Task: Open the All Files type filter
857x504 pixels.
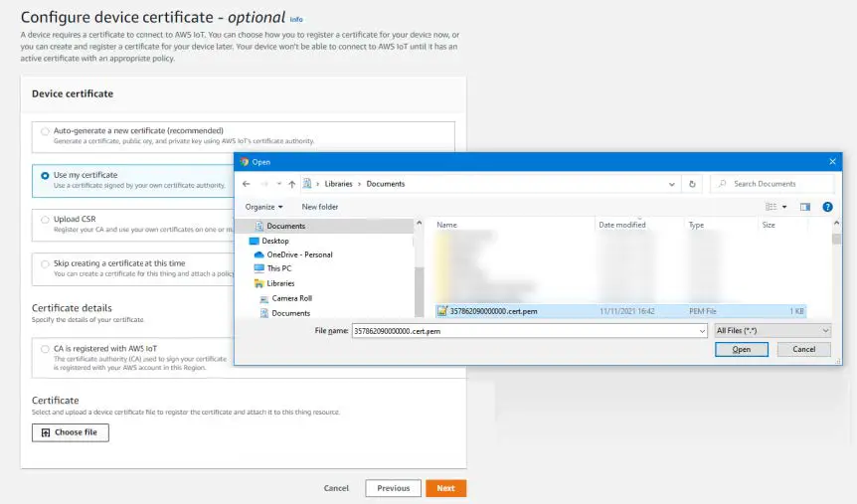Action: (772, 331)
